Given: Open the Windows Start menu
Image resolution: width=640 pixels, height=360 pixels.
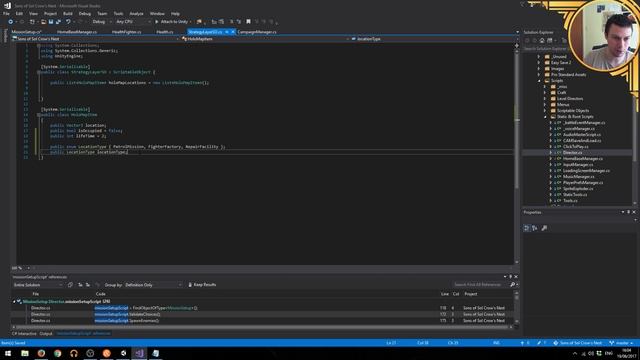Looking at the screenshot, I should pyautogui.click(x=8, y=353).
